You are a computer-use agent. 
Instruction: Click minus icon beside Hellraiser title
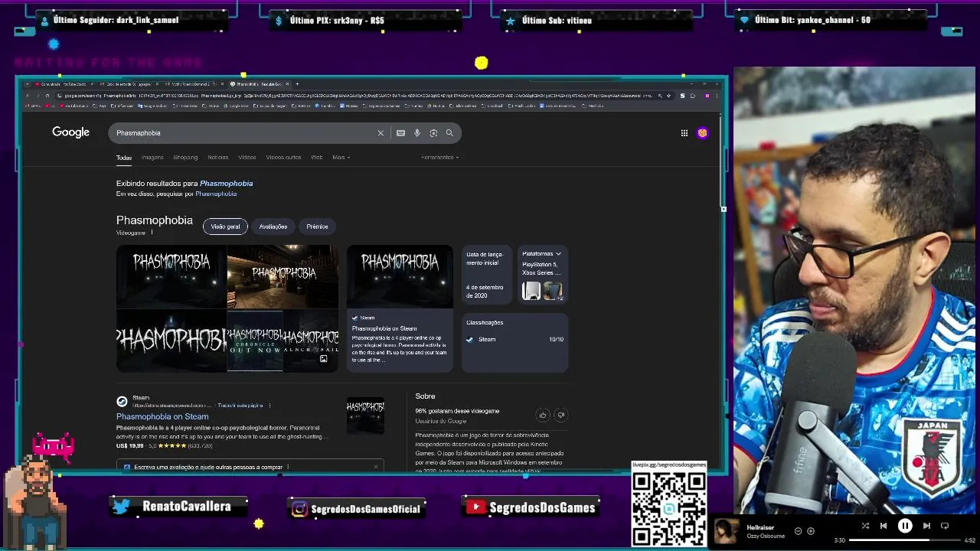pyautogui.click(x=798, y=531)
